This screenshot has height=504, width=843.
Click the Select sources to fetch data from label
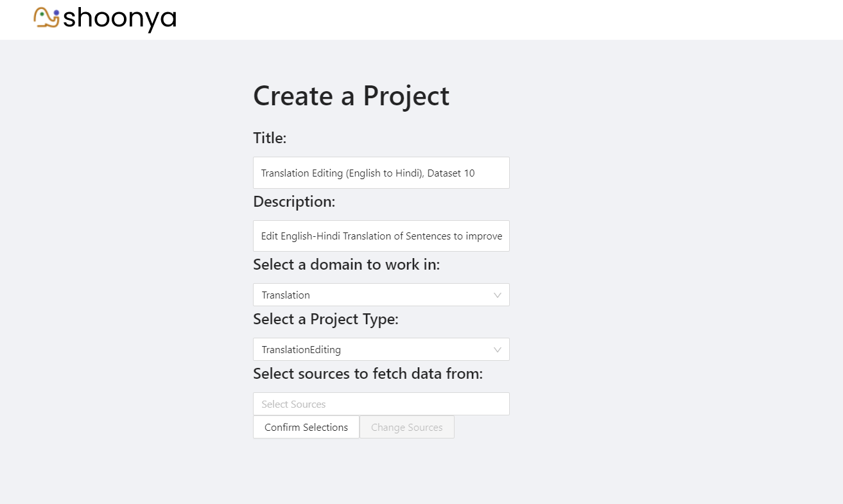pyautogui.click(x=367, y=374)
